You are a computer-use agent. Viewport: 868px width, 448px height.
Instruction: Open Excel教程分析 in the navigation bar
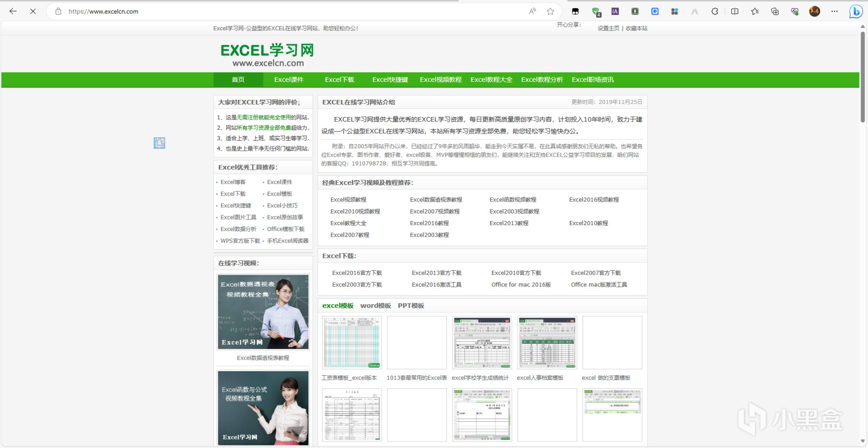coord(542,80)
